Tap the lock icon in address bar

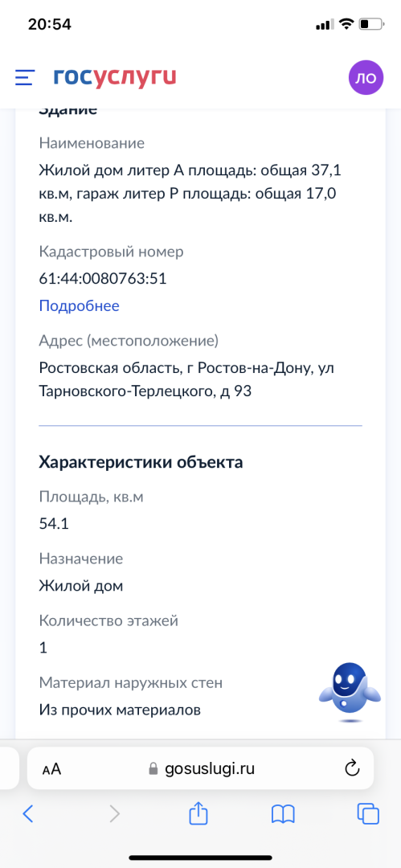click(153, 768)
